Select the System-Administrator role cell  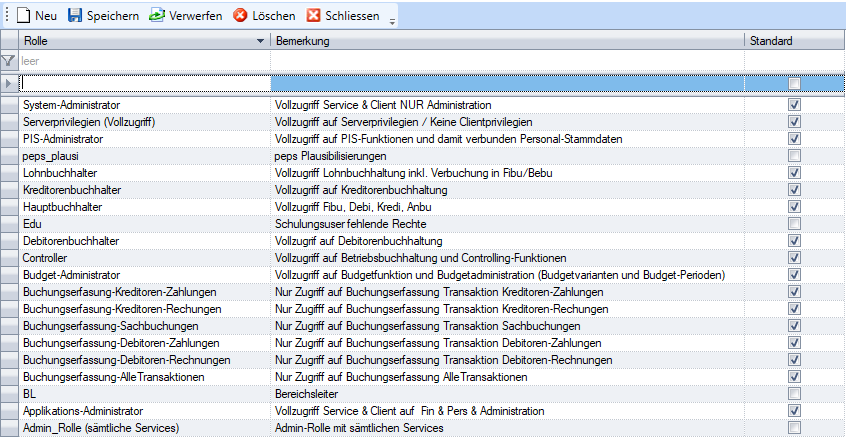pos(144,105)
